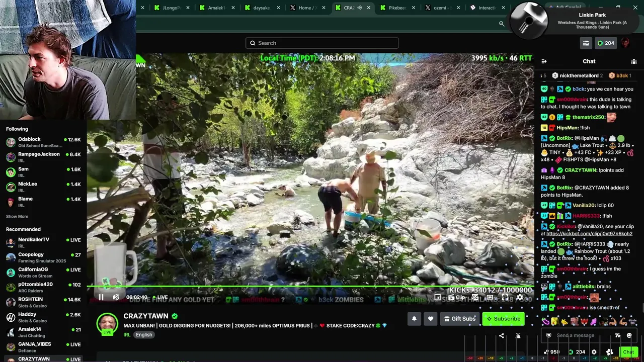
Task: Click the IRL category link
Action: click(127, 335)
